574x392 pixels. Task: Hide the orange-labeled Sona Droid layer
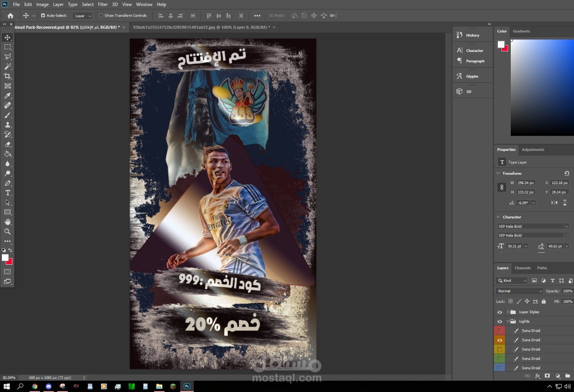500,340
